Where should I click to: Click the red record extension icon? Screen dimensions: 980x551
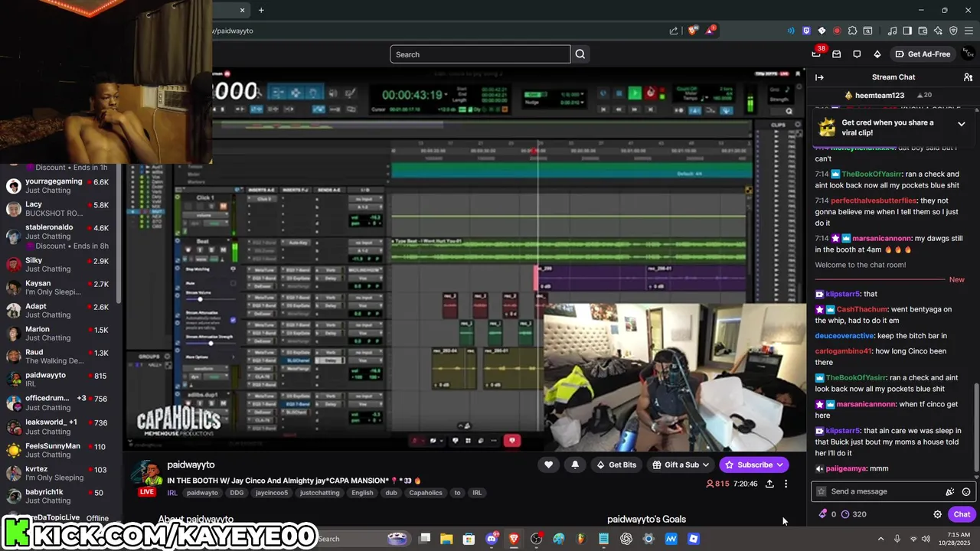pyautogui.click(x=837, y=31)
